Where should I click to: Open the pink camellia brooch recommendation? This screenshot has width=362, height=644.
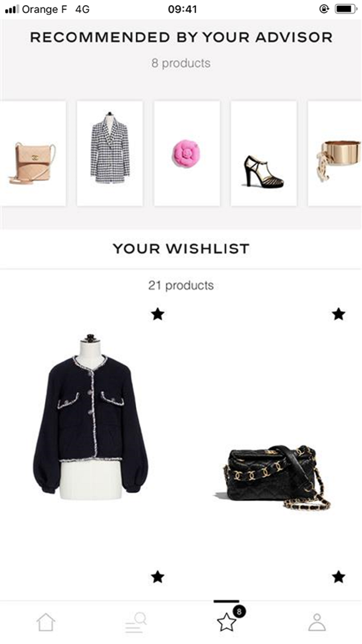(x=187, y=154)
